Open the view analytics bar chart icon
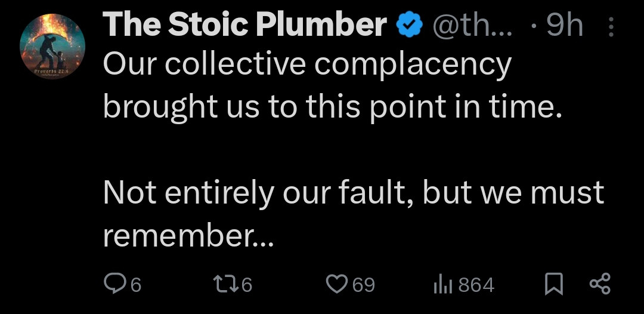Image resolution: width=644 pixels, height=314 pixels. tap(442, 285)
